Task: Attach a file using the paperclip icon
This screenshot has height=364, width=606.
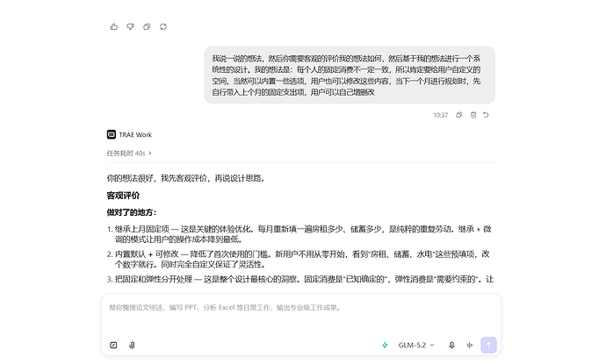Action: 132,345
